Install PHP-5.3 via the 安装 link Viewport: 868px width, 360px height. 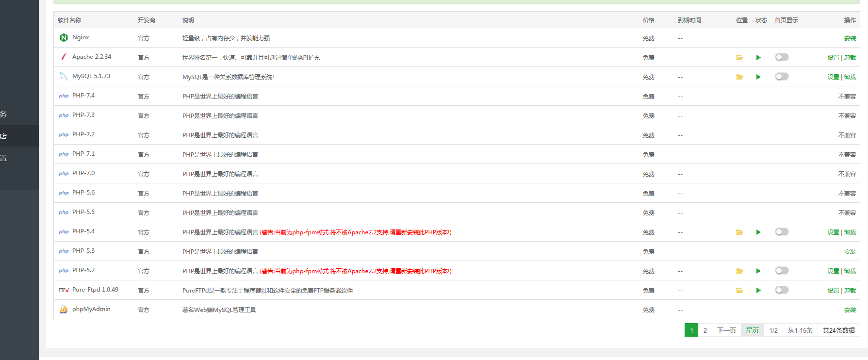point(850,252)
